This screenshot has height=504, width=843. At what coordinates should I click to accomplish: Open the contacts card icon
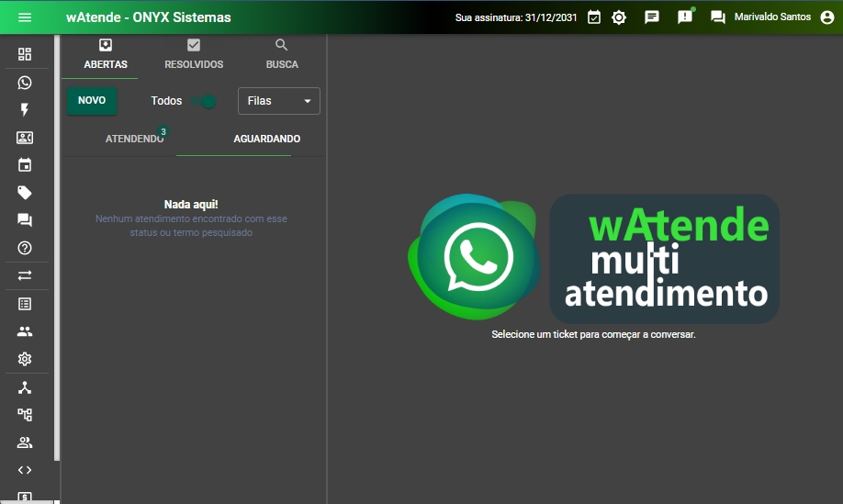(25, 138)
